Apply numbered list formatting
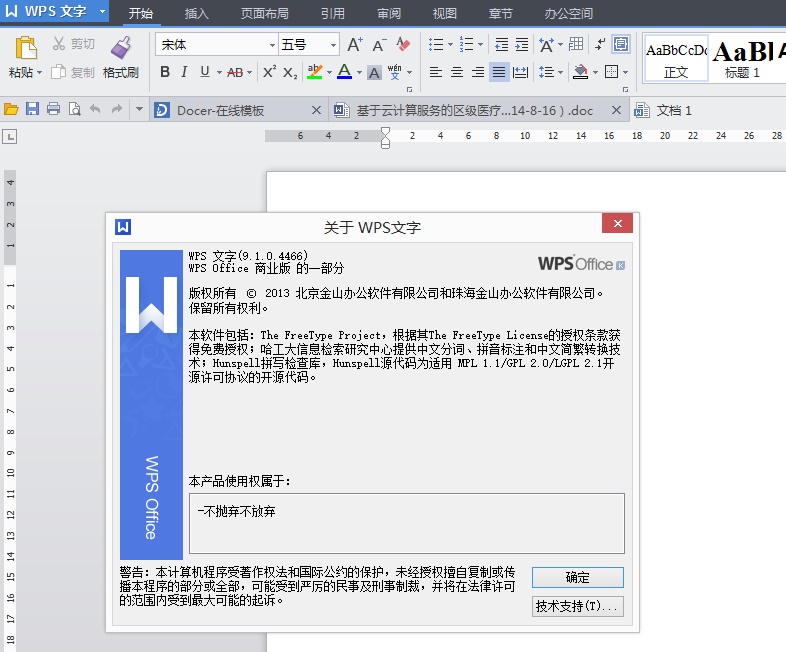 coord(466,45)
